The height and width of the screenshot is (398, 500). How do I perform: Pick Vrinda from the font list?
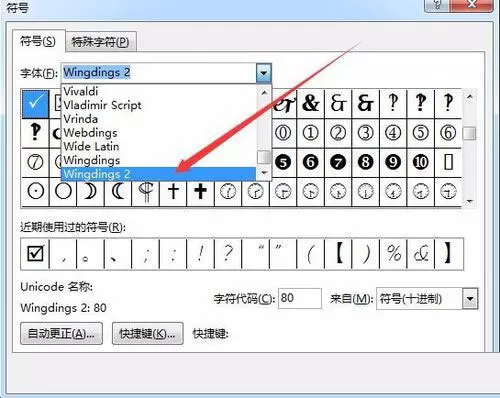point(159,119)
